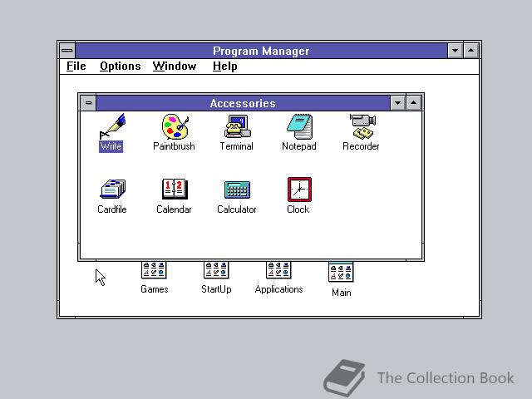
Task: Open the File menu
Action: point(76,66)
